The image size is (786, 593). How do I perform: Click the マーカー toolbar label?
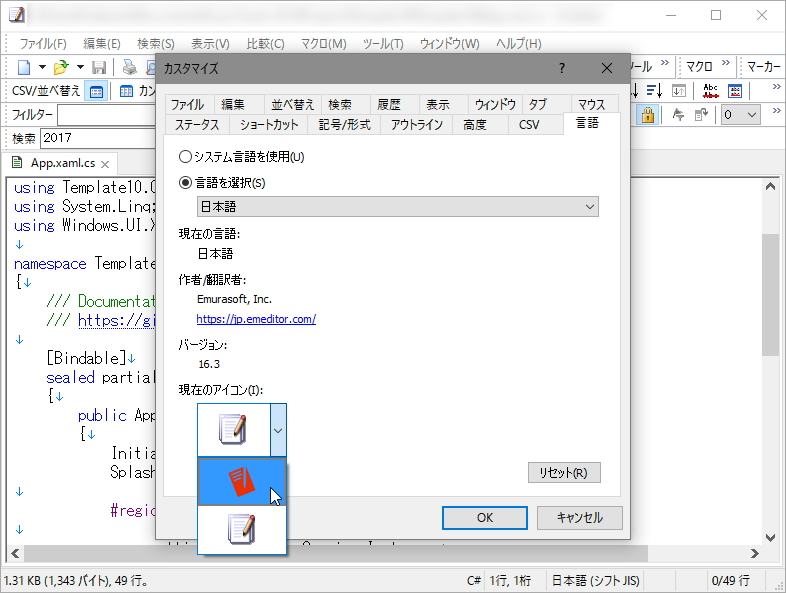click(763, 66)
